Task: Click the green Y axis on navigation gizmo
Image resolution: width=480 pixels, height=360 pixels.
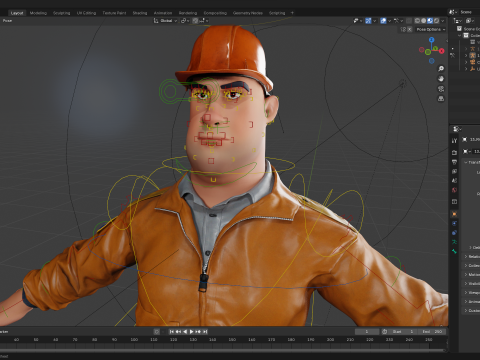Action: pos(435,49)
